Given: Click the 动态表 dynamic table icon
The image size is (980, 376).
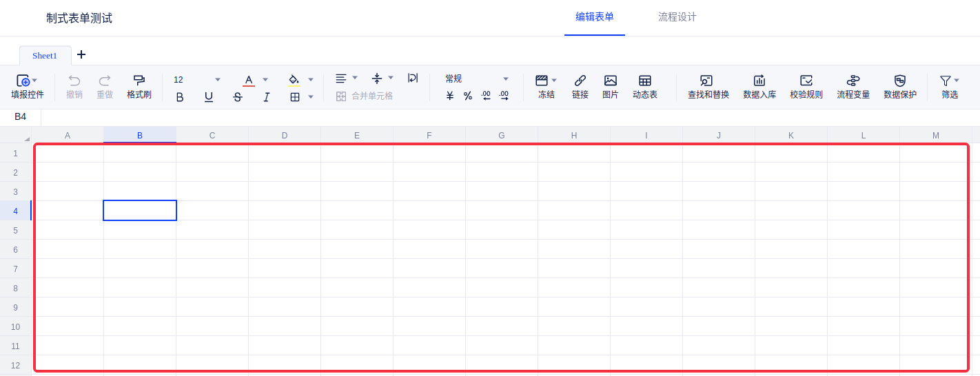Looking at the screenshot, I should (644, 81).
